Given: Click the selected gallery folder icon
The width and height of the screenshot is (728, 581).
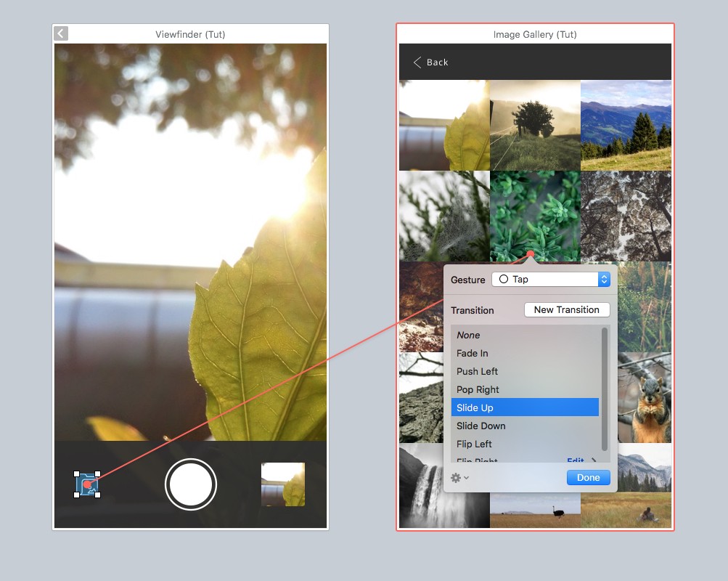Looking at the screenshot, I should [86, 484].
